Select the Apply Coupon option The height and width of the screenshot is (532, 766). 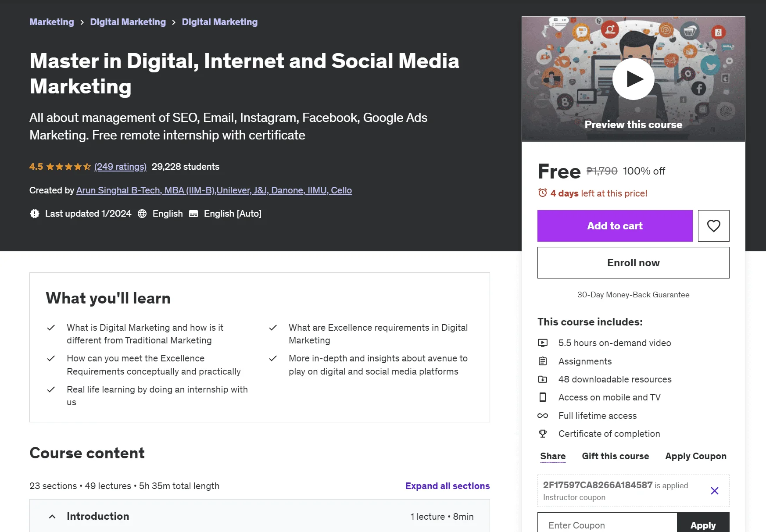[x=696, y=456]
